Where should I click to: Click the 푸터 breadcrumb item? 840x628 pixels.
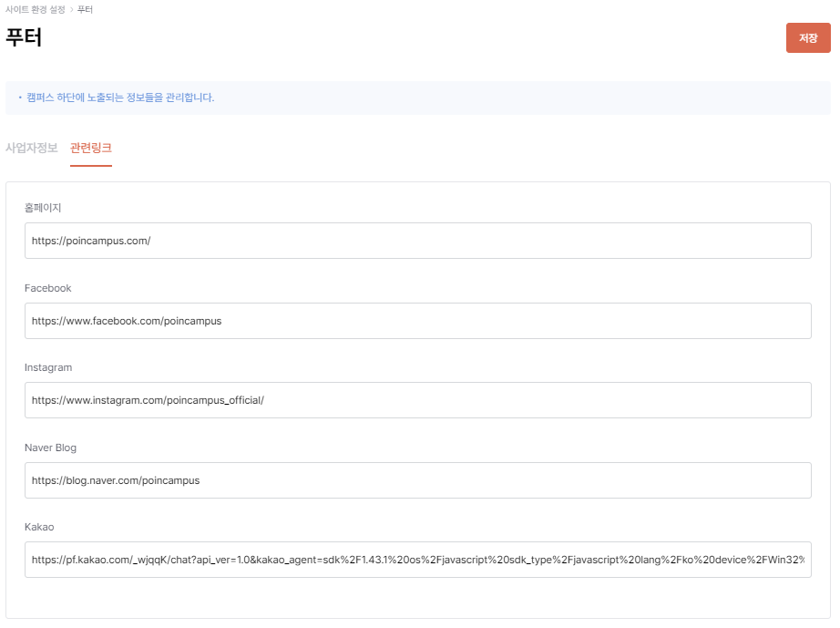click(85, 10)
